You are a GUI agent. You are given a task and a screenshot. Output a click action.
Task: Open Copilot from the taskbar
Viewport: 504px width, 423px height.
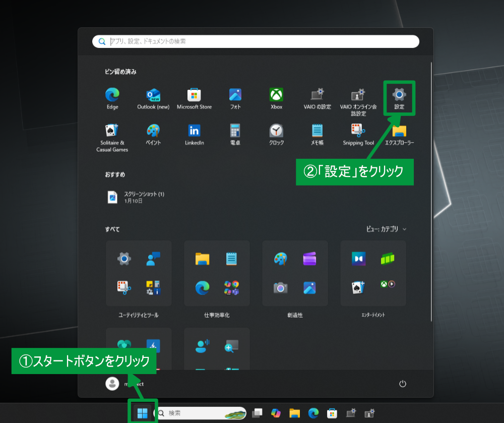tap(276, 413)
